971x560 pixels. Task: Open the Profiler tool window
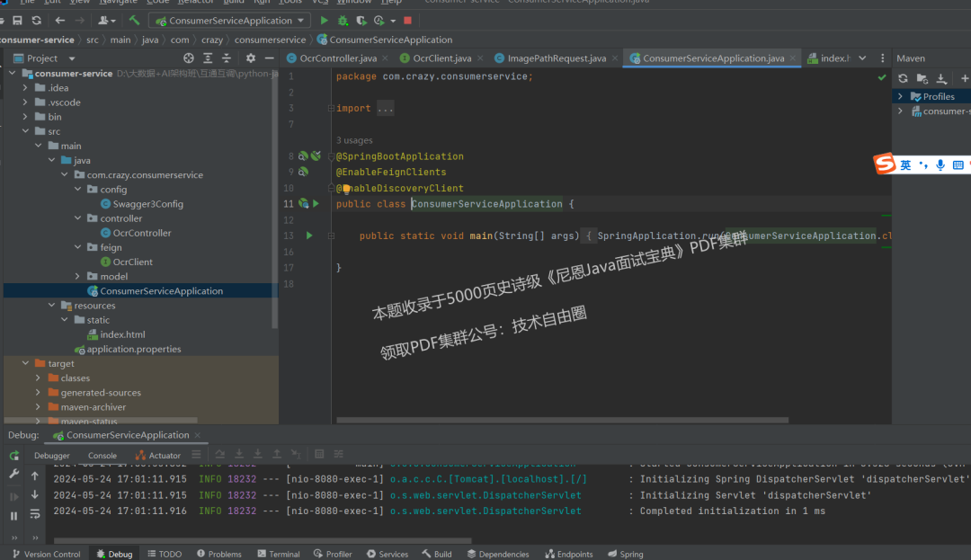pos(333,554)
